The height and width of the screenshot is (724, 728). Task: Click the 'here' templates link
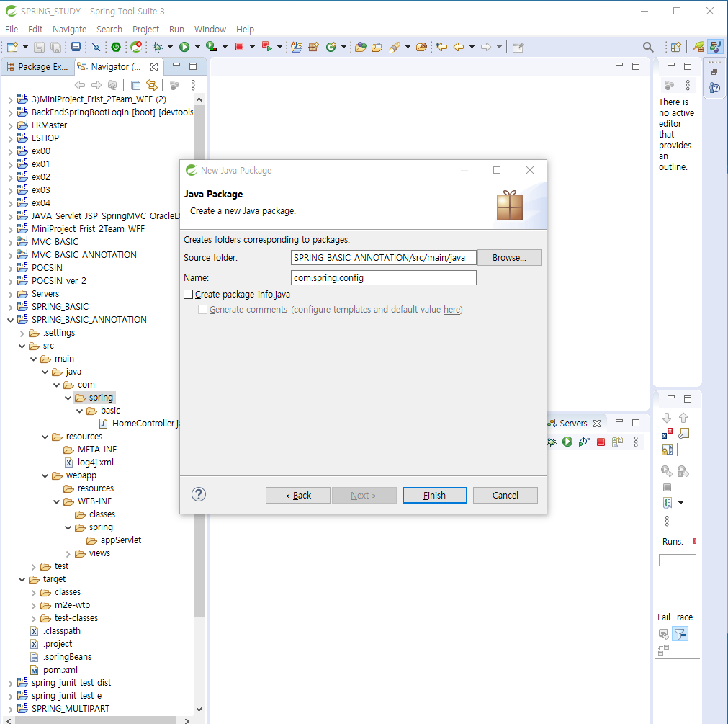(x=451, y=309)
